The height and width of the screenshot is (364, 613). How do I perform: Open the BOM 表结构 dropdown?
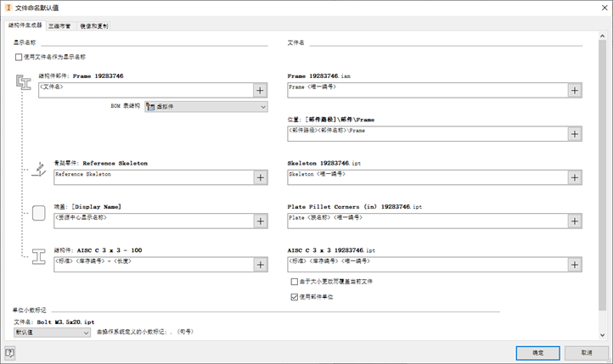pyautogui.click(x=206, y=107)
